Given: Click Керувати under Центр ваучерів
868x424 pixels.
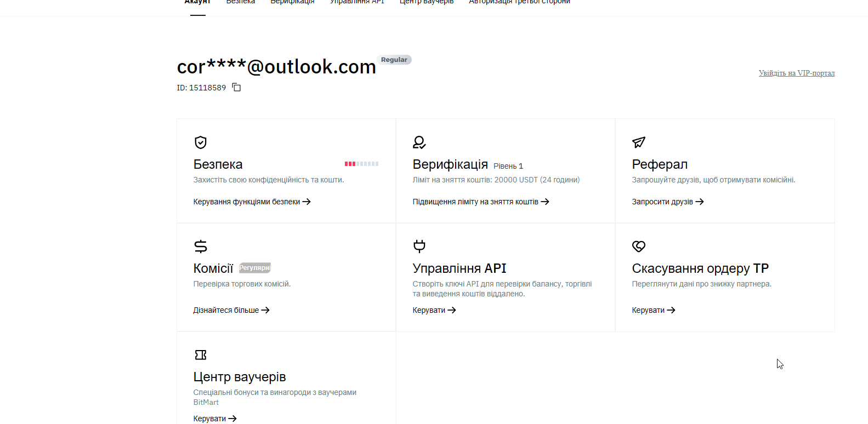Looking at the screenshot, I should (214, 419).
